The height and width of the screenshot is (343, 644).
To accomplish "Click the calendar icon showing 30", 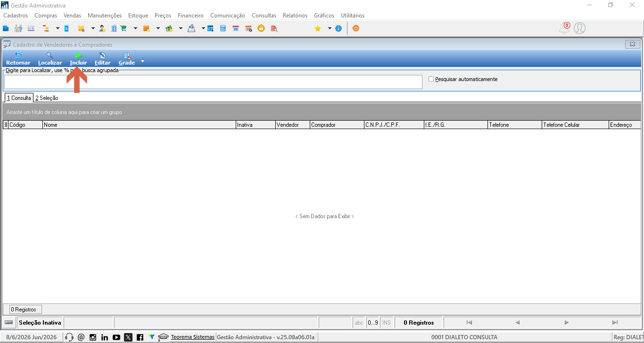I will point(236,28).
